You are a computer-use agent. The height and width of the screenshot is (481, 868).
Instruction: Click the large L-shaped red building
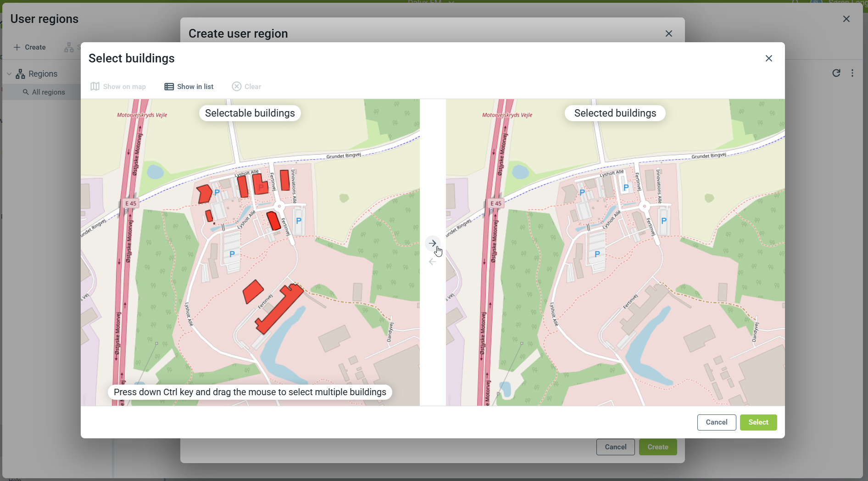click(278, 309)
